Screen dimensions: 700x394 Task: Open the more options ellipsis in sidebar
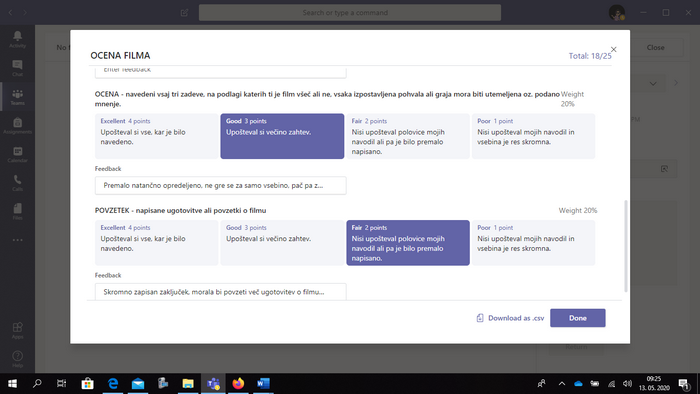(17, 240)
